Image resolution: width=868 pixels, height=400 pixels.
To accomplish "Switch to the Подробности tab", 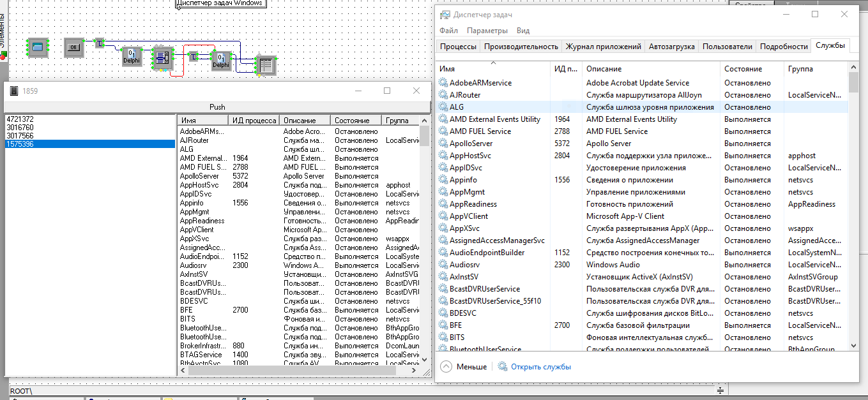I will 784,47.
